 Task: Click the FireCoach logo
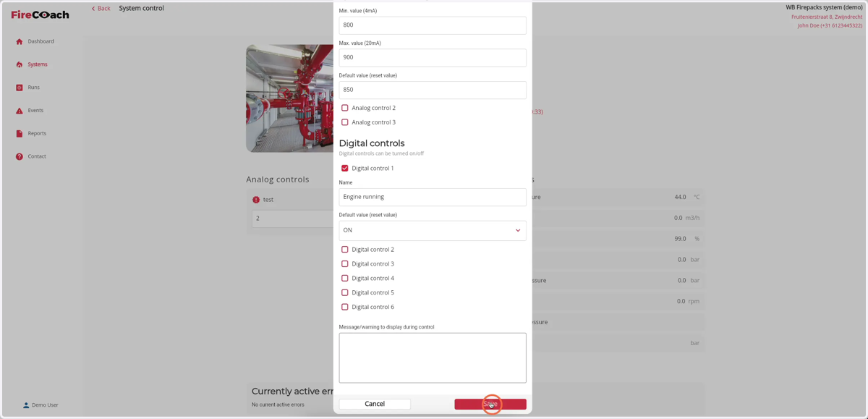[40, 14]
